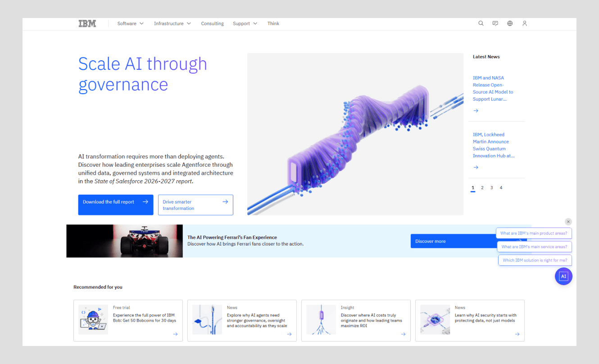Open 'Experience the full power of IBM Bob' card

128,321
